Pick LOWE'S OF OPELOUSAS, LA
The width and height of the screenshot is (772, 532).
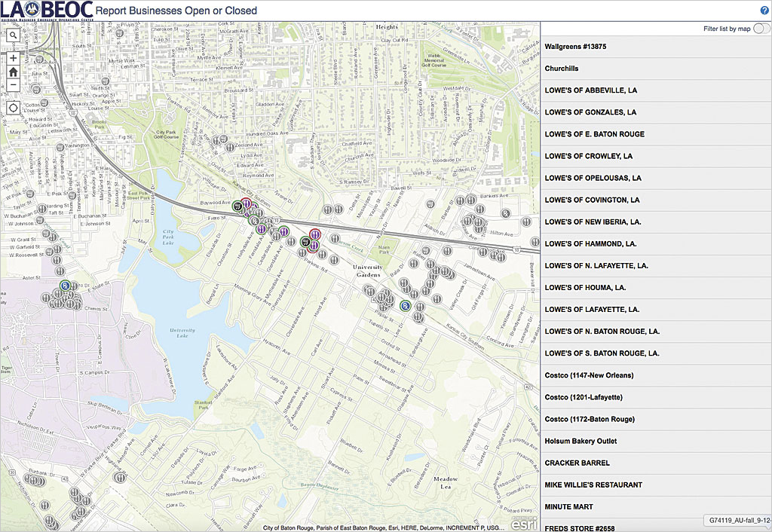656,178
